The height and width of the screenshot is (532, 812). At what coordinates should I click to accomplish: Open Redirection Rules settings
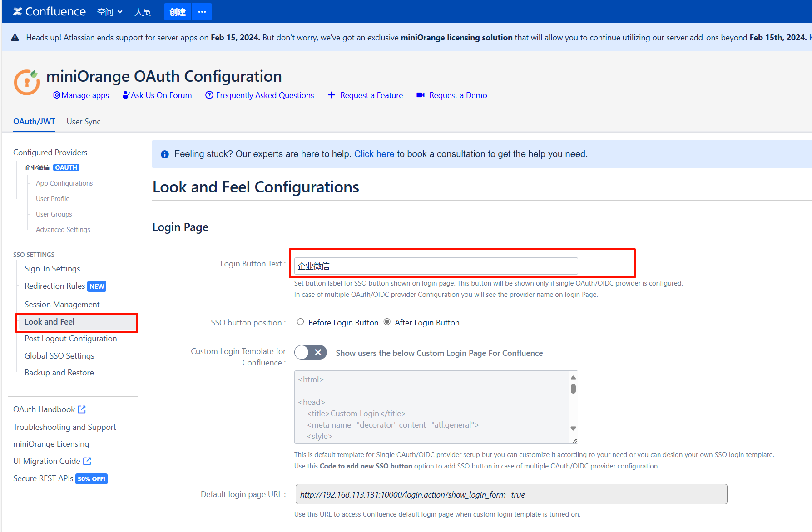pyautogui.click(x=55, y=286)
